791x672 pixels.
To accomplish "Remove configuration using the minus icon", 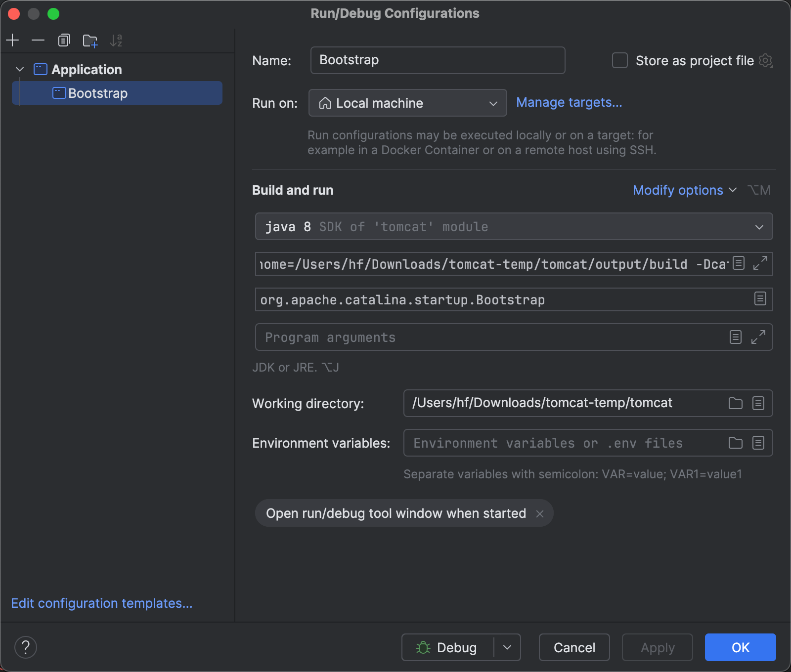I will point(38,40).
